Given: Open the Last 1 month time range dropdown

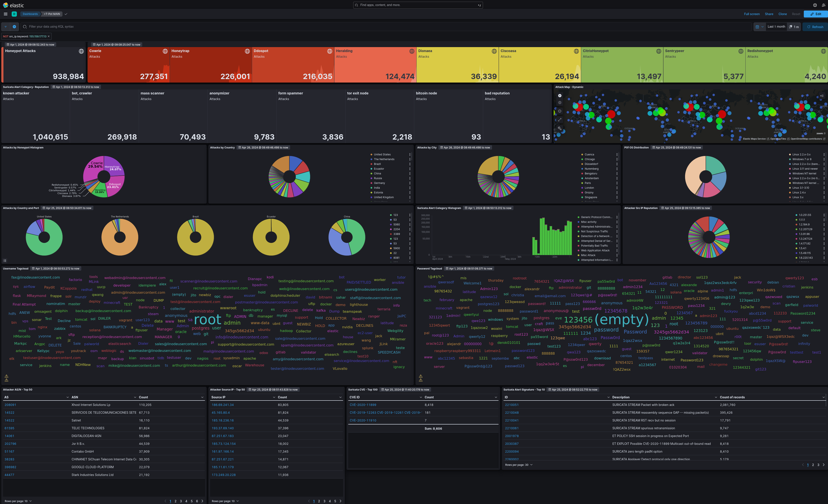Looking at the screenshot, I should click(x=776, y=26).
